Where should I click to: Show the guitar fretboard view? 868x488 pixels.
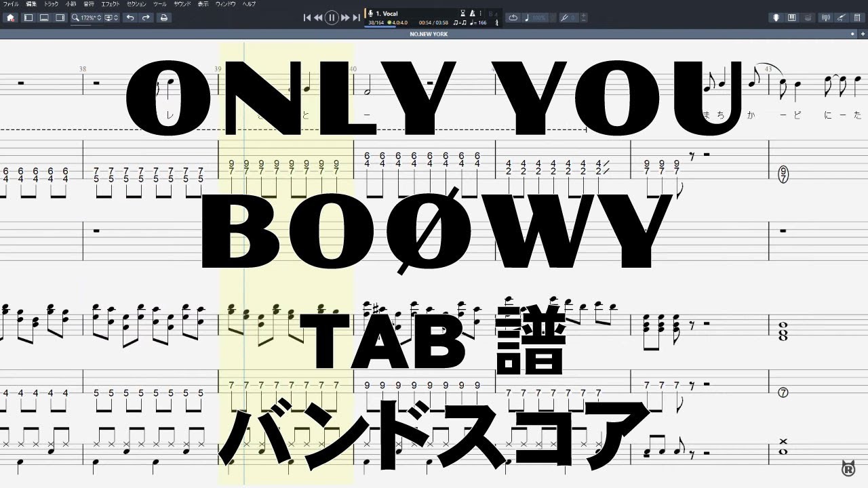pos(776,18)
